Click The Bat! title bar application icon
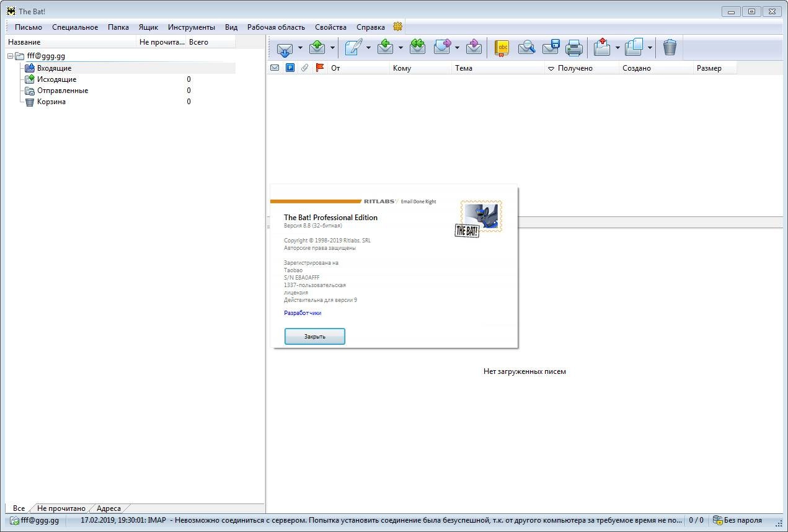788x532 pixels. [x=11, y=11]
